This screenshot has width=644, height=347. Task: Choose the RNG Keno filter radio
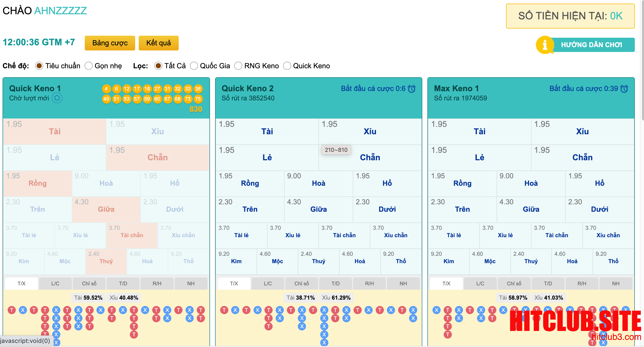(x=238, y=66)
